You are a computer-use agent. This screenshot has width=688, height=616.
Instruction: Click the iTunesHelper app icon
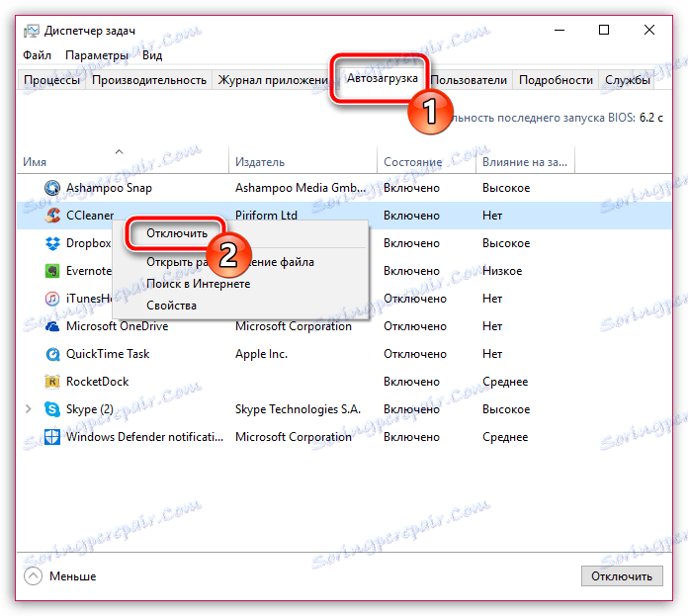[x=52, y=299]
